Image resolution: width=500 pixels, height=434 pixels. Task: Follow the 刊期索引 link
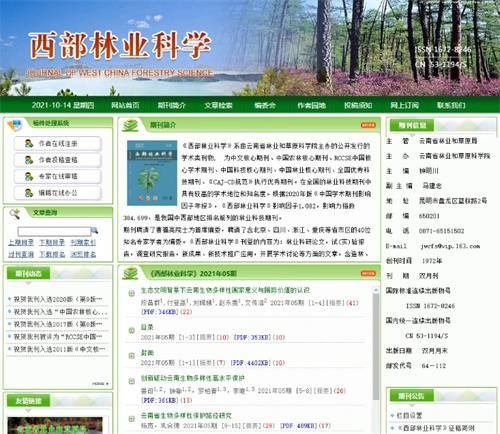click(83, 242)
